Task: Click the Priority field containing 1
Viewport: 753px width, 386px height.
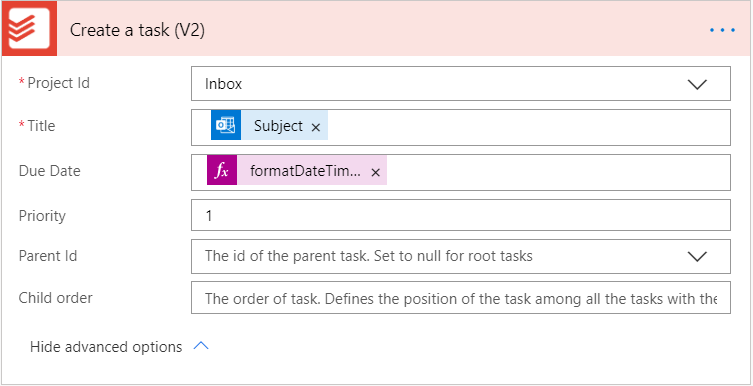Action: [461, 215]
